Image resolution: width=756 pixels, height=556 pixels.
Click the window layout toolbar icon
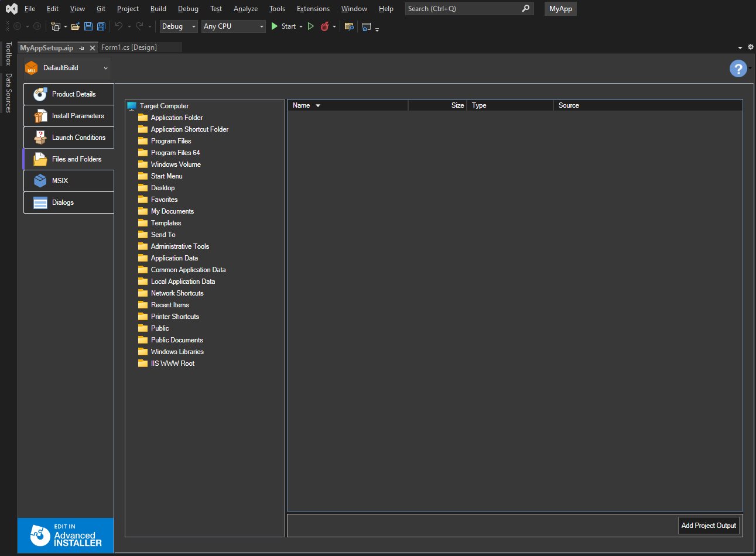tap(367, 26)
